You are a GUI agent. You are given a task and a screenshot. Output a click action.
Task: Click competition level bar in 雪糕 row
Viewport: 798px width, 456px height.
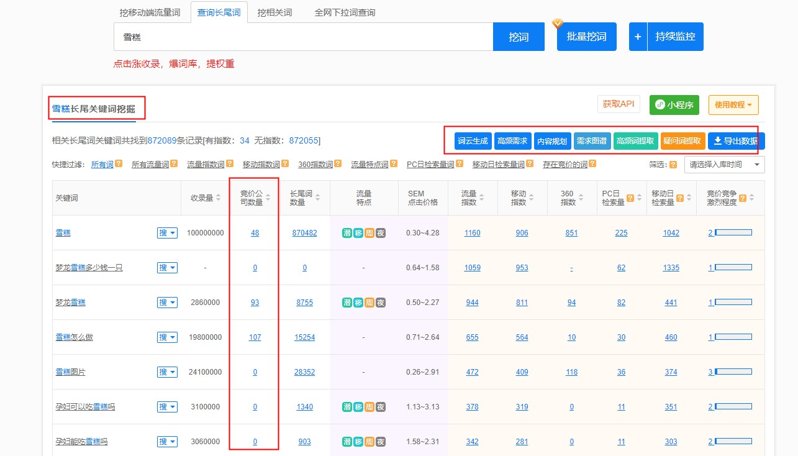733,233
